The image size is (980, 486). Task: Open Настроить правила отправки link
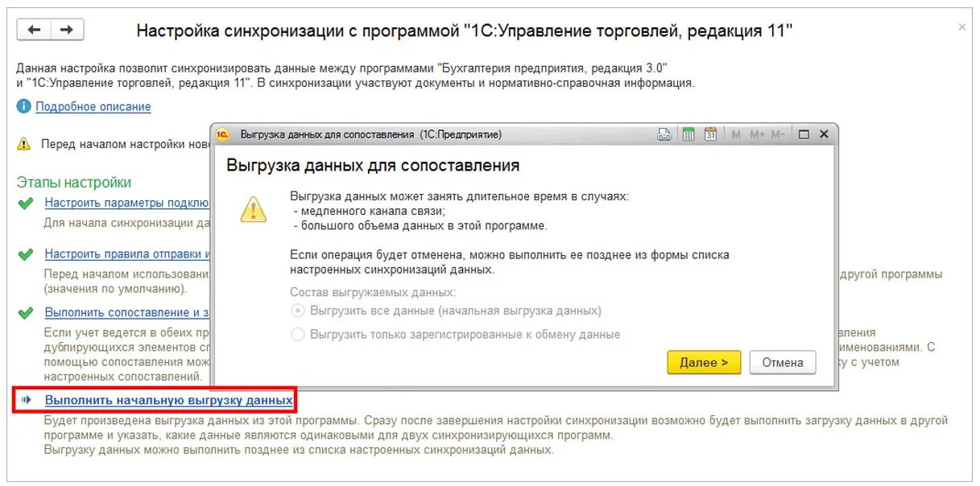point(127,254)
